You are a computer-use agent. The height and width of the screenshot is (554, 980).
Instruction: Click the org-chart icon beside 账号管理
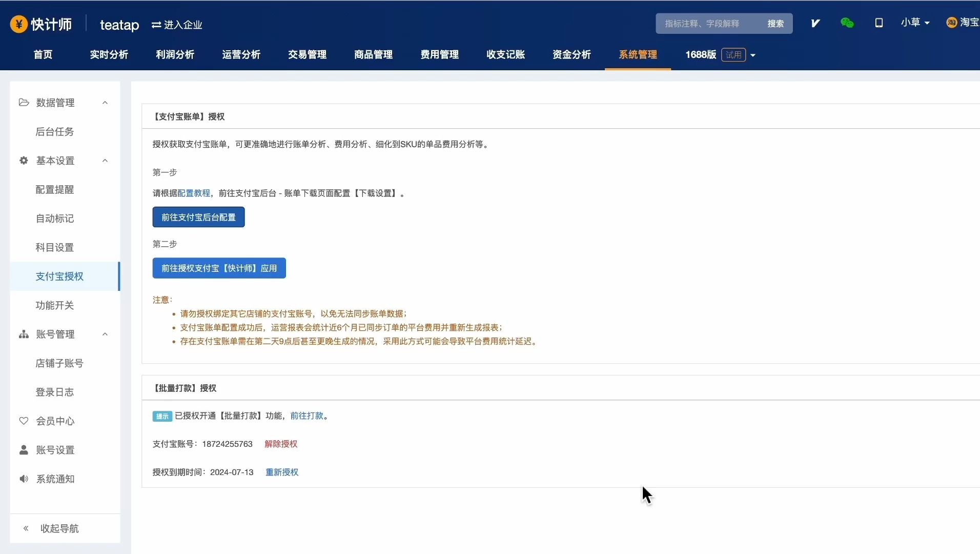(x=24, y=334)
